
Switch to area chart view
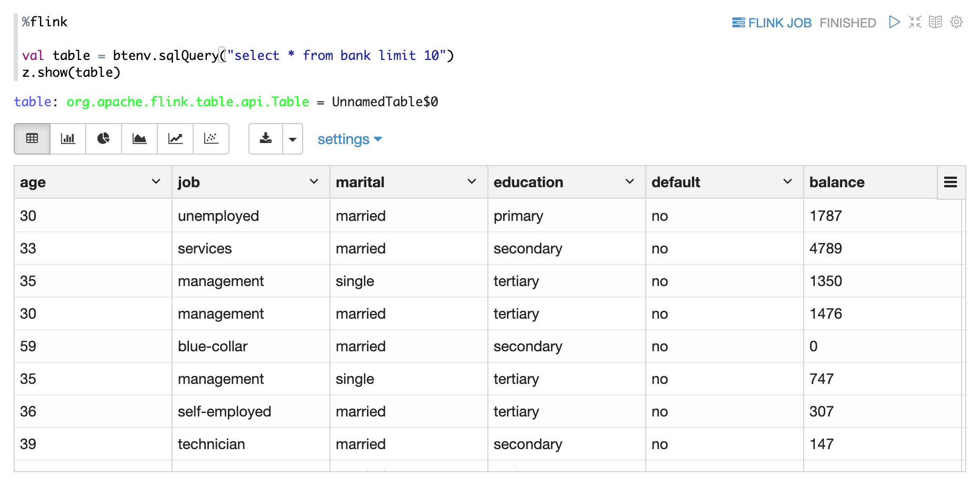point(139,139)
